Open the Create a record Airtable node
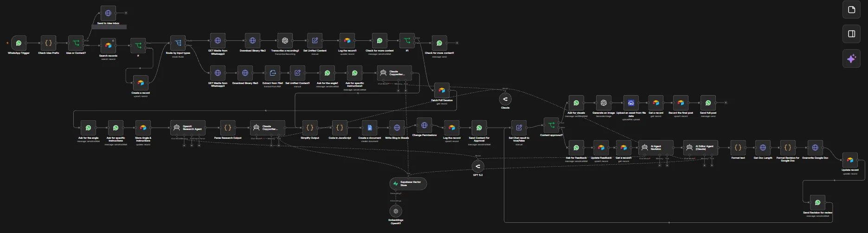The height and width of the screenshot is (233, 868). 141,83
